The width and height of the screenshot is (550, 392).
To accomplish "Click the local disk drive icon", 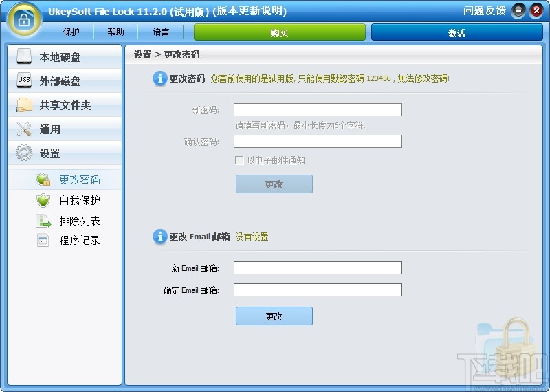I will click(24, 56).
